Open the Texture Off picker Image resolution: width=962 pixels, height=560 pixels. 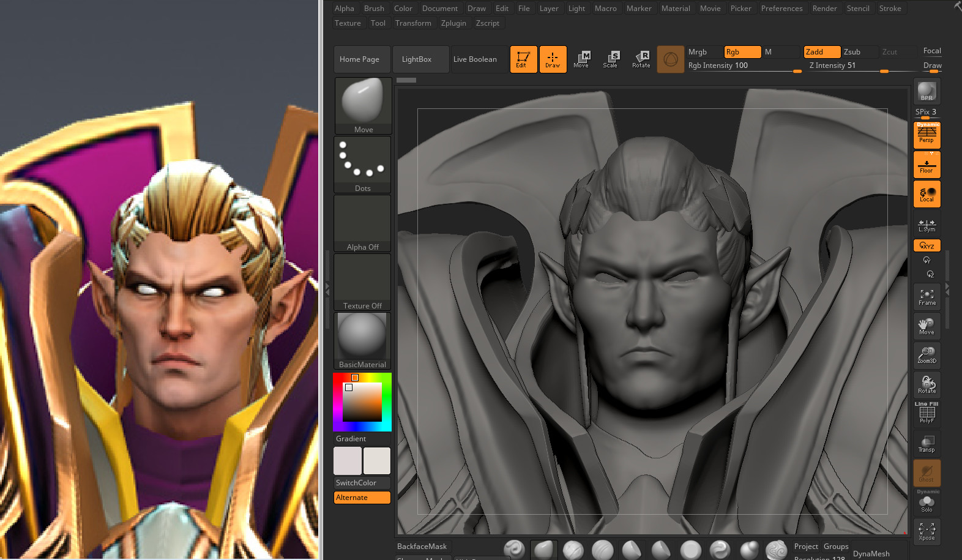click(x=363, y=282)
